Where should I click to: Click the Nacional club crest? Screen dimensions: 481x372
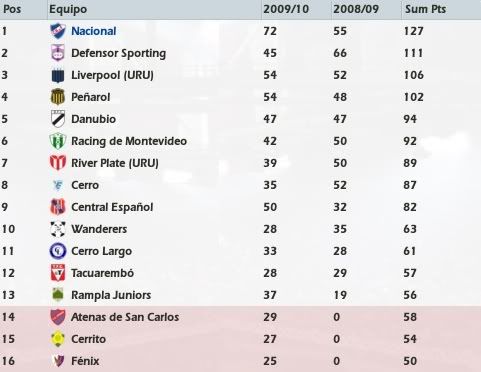pos(58,31)
